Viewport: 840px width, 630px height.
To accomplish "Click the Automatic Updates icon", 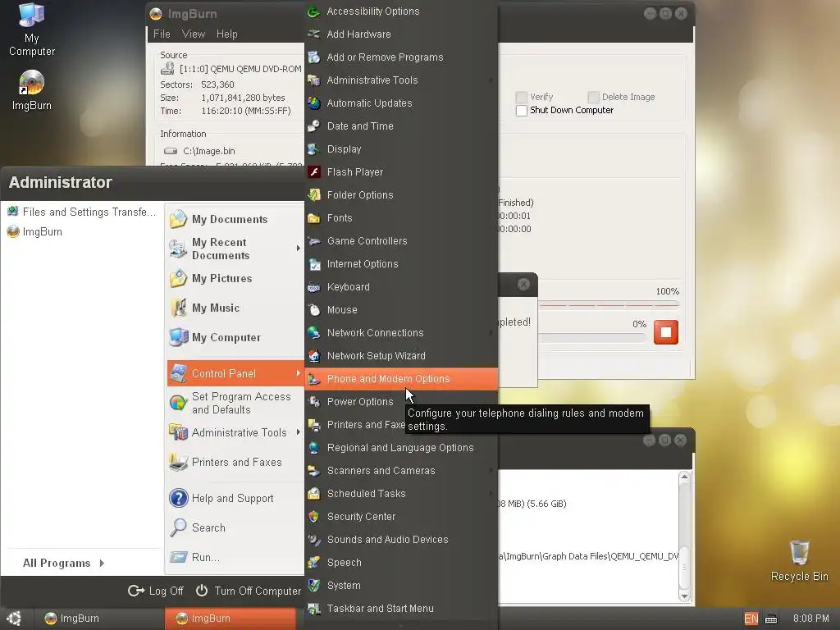I will (x=314, y=103).
